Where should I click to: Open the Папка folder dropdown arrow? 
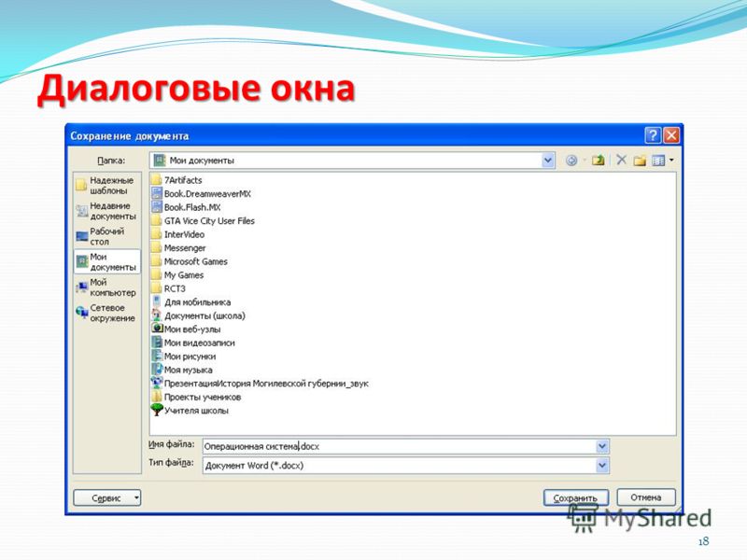(x=548, y=161)
